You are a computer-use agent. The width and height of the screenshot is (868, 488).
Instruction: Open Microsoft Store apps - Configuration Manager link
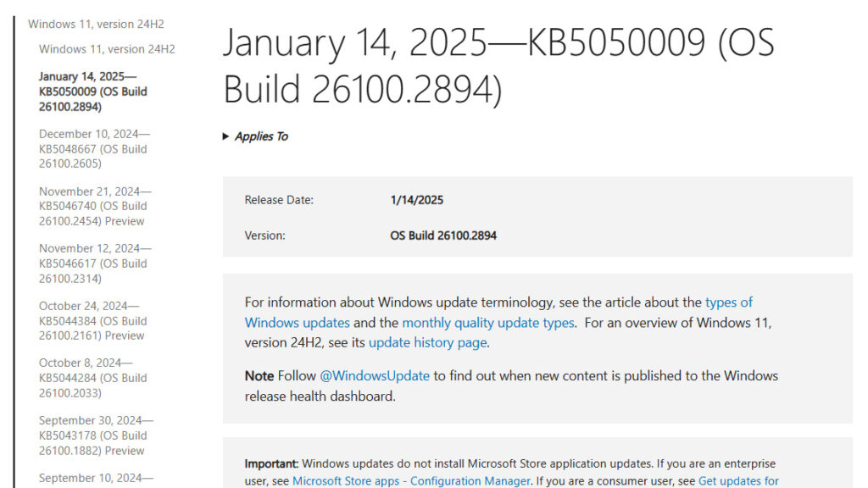coord(411,481)
